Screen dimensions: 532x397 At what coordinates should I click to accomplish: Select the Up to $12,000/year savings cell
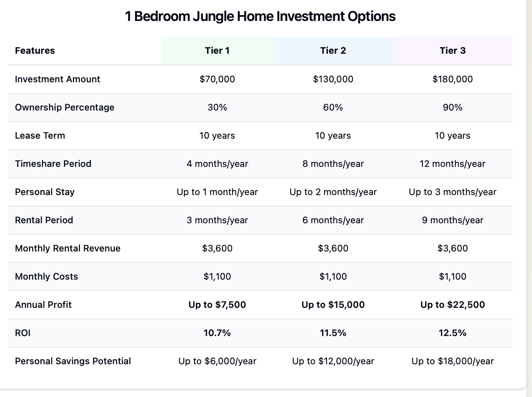(x=333, y=361)
